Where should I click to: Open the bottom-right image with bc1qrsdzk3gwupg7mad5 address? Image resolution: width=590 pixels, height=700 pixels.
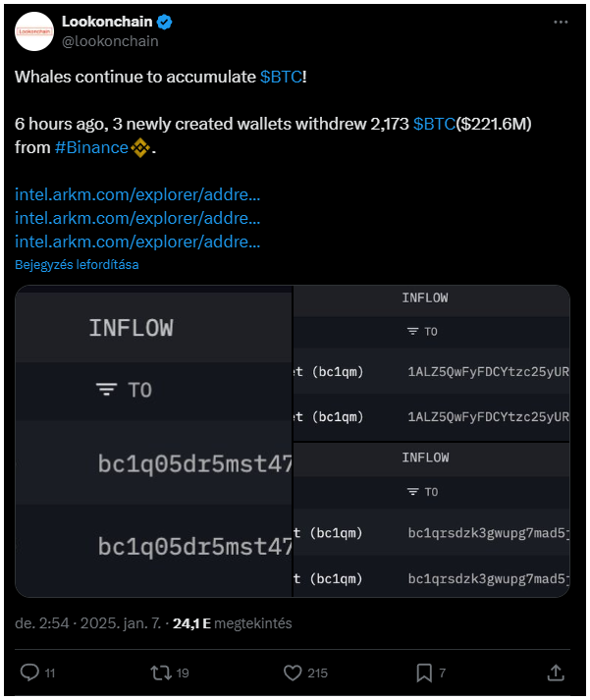point(432,520)
